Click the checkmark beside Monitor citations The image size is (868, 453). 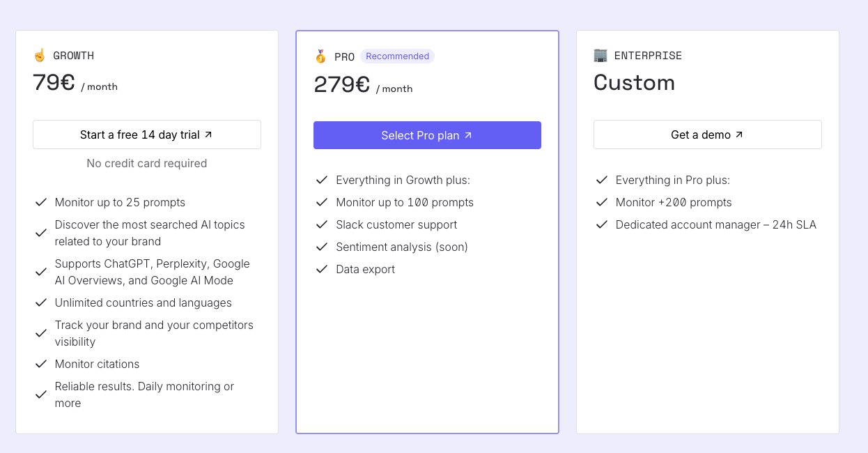coord(41,364)
